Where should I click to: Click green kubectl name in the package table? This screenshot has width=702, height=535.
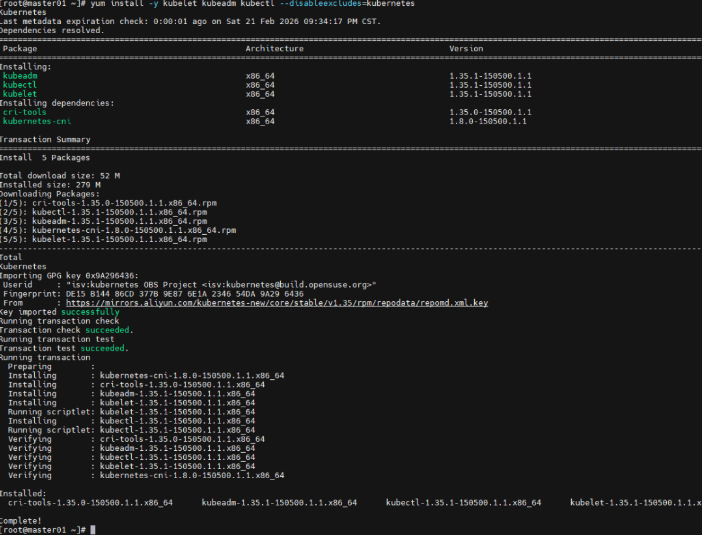click(x=20, y=84)
